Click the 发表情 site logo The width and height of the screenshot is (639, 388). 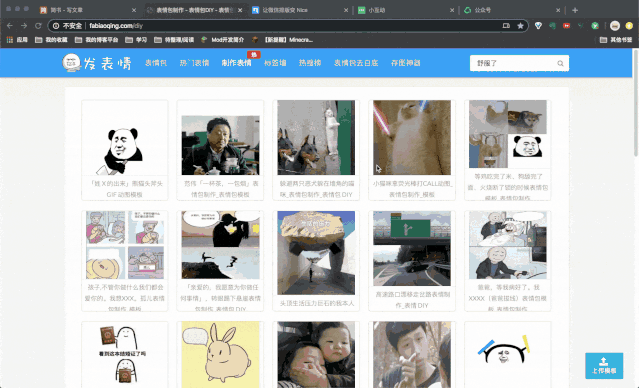[x=97, y=63]
